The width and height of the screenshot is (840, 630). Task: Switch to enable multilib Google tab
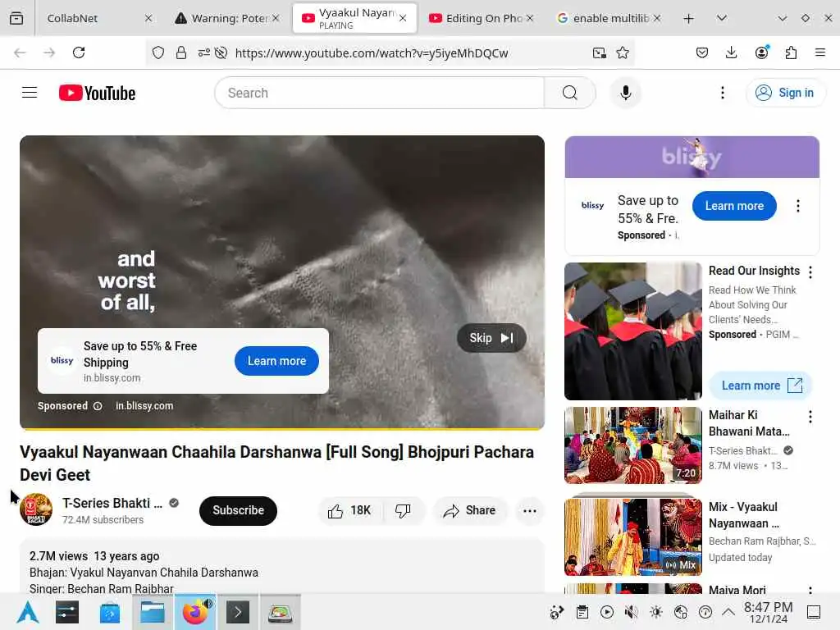coord(609,18)
